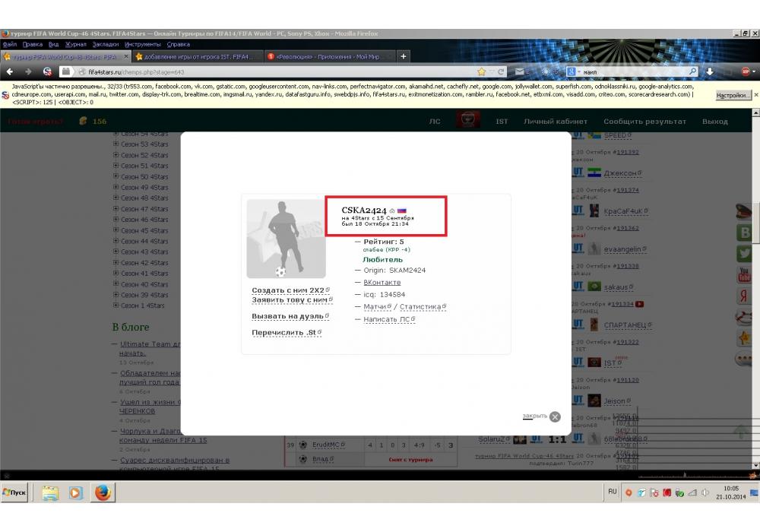This screenshot has height=532, width=760.
Task: Open the Пуск (Start) button
Action: [x=14, y=492]
